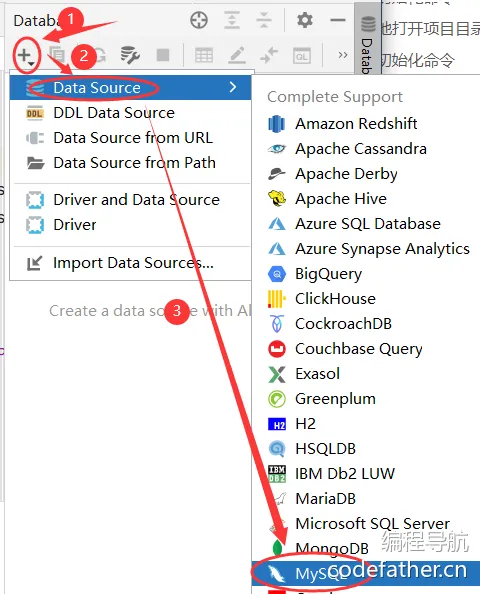Image resolution: width=480 pixels, height=594 pixels.
Task: Show more toolbar items chevron
Action: click(x=343, y=55)
